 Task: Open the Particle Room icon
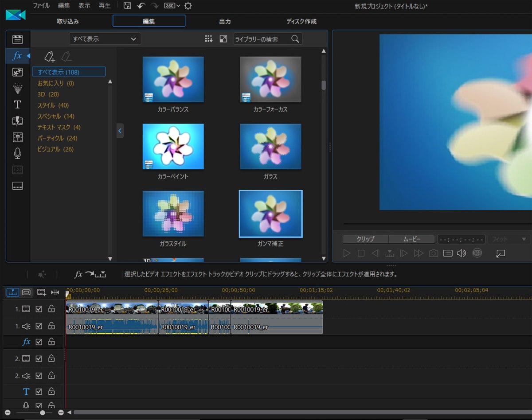pos(17,88)
